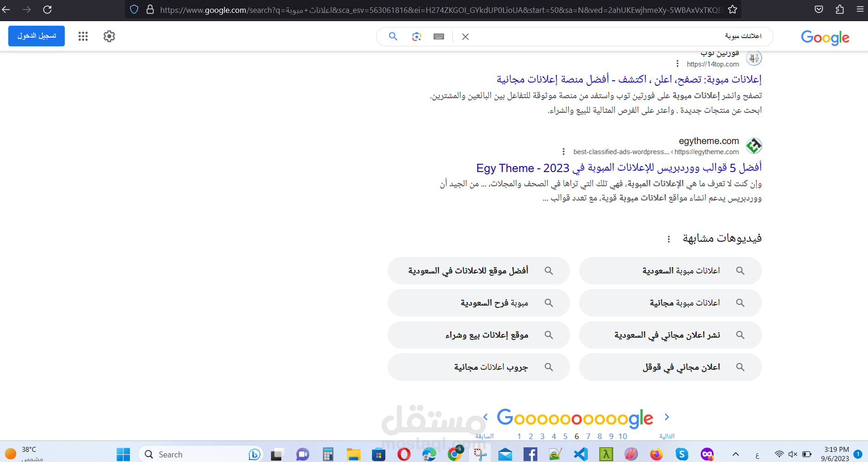This screenshot has width=868, height=462.
Task: Open options for فيديوهات مشابهة section
Action: [669, 239]
